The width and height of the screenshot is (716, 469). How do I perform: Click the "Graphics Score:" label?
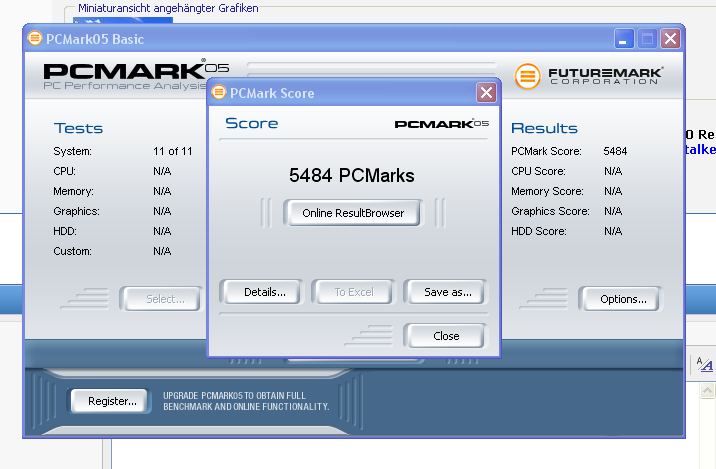coord(550,211)
